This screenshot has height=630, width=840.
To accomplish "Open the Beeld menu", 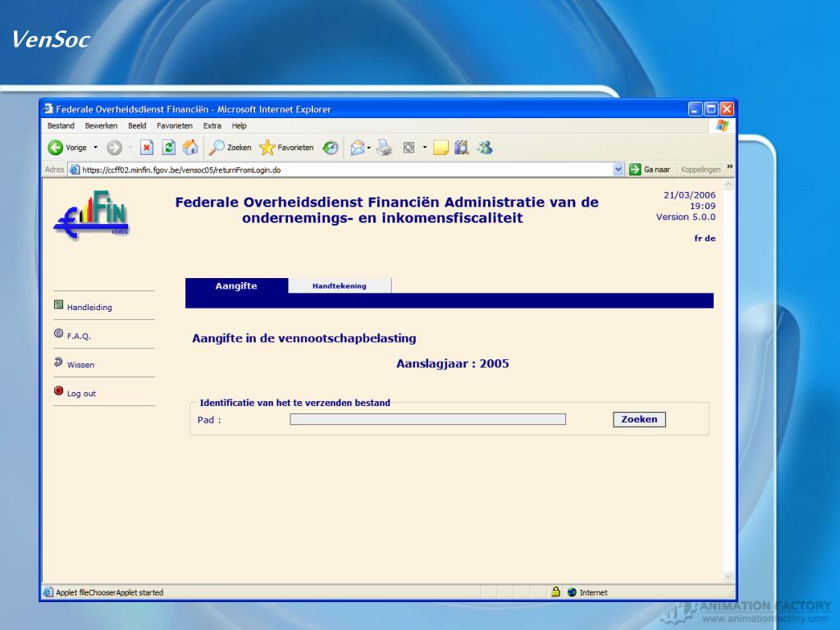I will [x=137, y=126].
